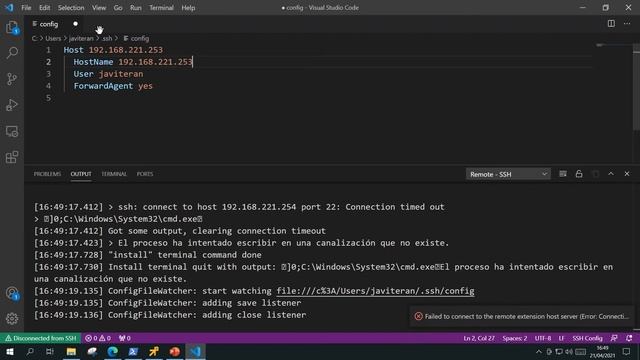The width and height of the screenshot is (640, 360).
Task: Click .ssh in the breadcrumb path
Action: point(107,38)
